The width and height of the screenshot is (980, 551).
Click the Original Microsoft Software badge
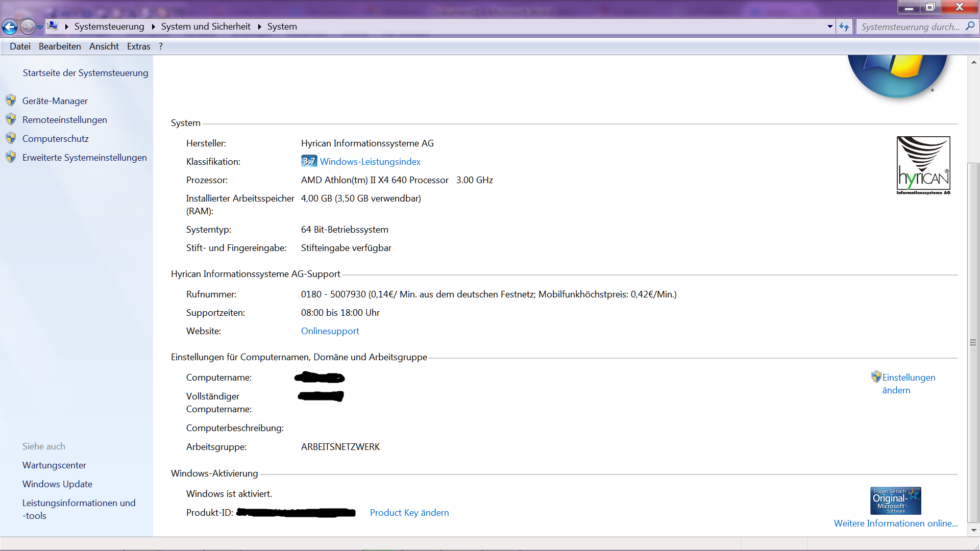pyautogui.click(x=895, y=500)
